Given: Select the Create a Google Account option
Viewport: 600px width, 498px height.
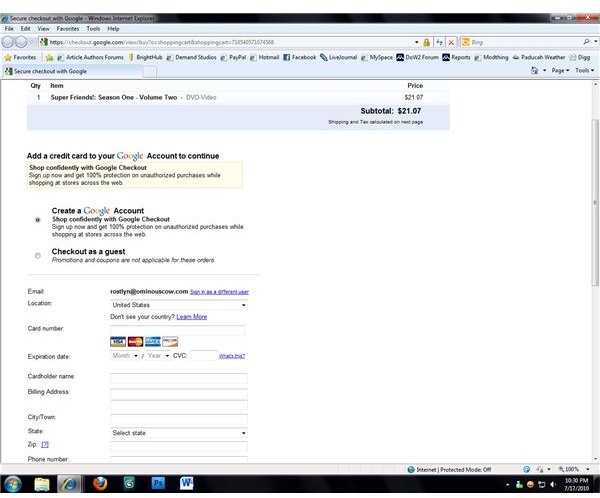Looking at the screenshot, I should (x=38, y=220).
